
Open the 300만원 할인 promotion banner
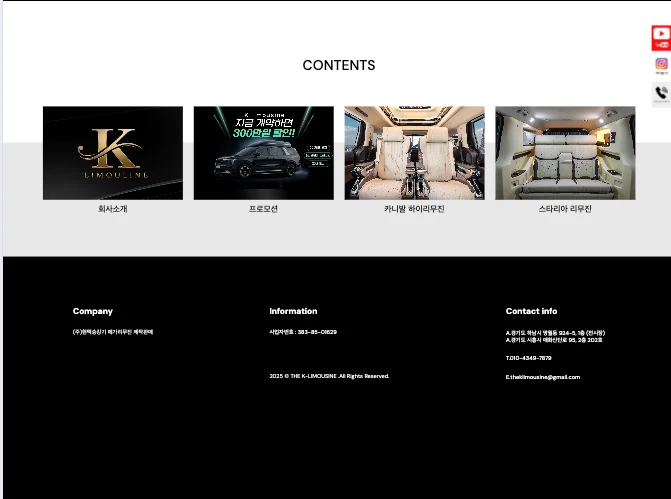263,153
